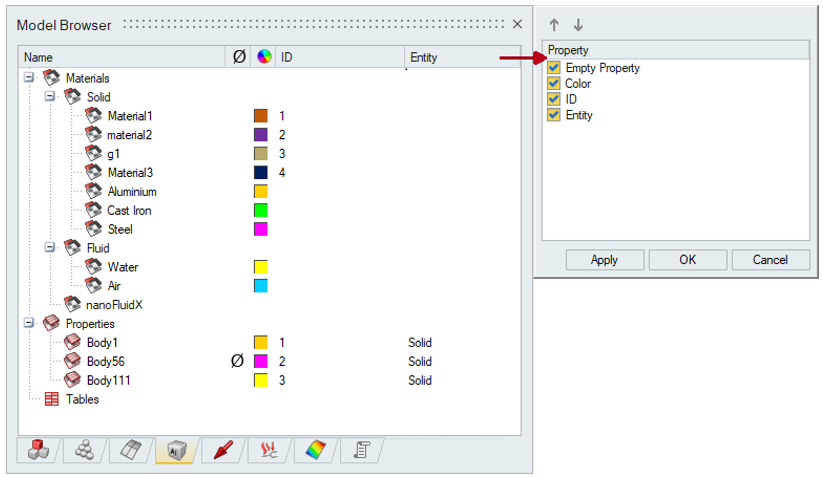
Task: Click the material2 item icon
Action: click(x=93, y=134)
